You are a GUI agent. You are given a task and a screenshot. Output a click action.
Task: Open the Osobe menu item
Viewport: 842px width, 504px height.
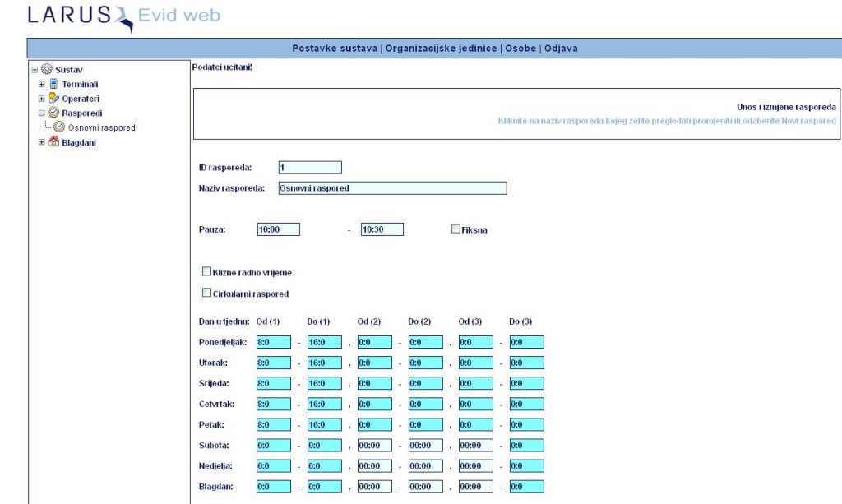519,49
